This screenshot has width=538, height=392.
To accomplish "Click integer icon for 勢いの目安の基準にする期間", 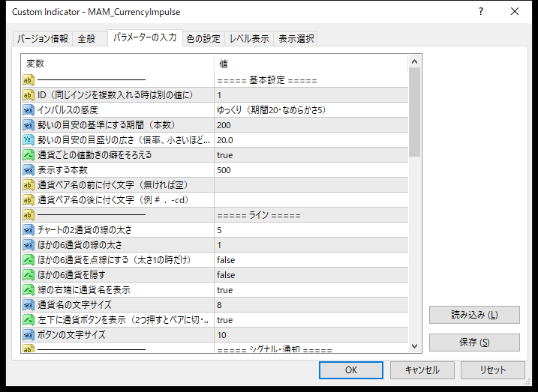I will tap(29, 125).
